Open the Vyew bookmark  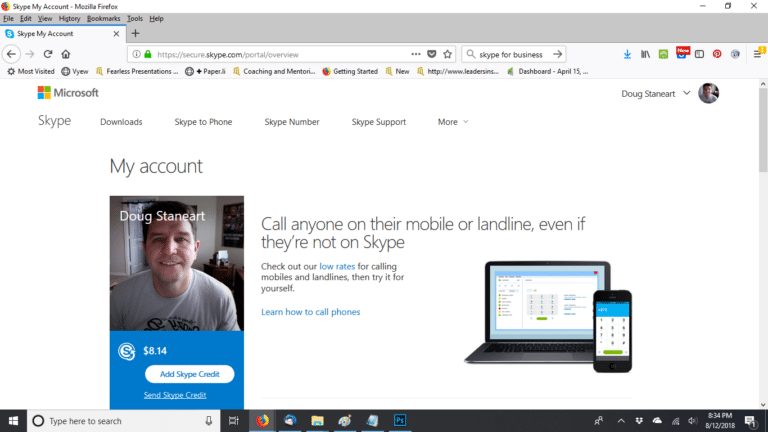tap(74, 72)
